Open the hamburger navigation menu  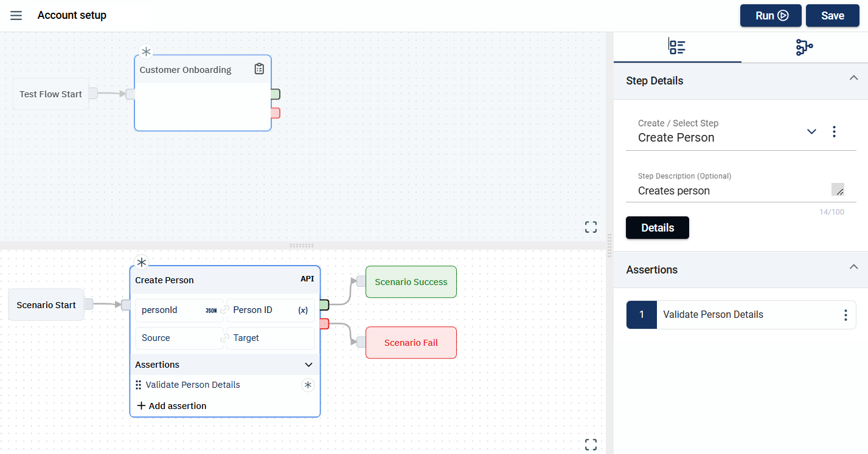click(16, 16)
